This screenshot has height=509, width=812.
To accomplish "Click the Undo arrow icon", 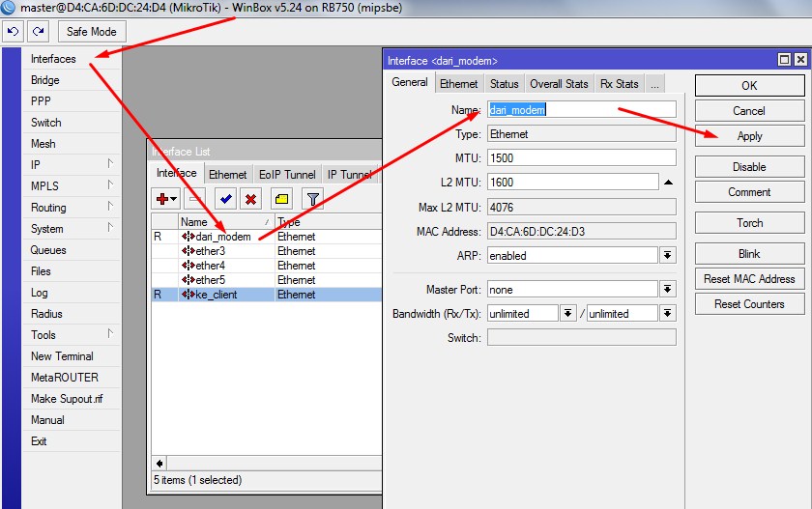I will [13, 32].
